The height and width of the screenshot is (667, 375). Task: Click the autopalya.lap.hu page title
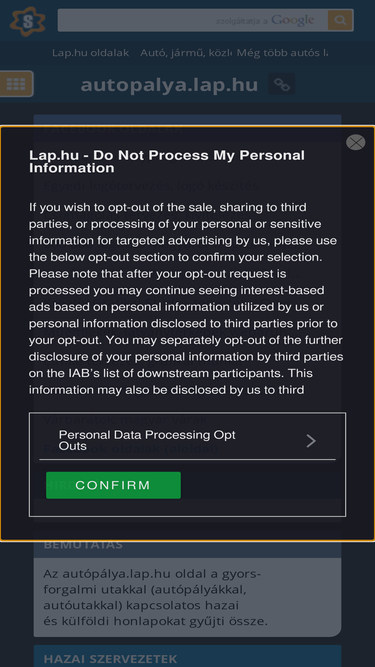pyautogui.click(x=169, y=85)
